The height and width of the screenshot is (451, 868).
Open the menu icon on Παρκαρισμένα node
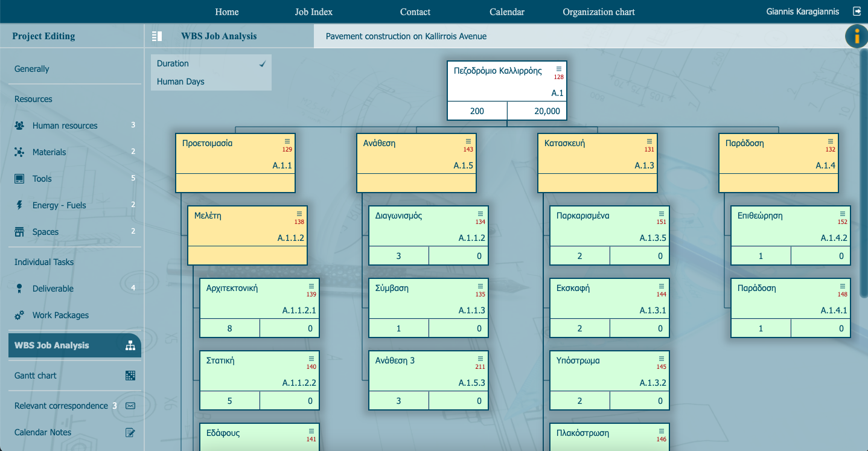click(662, 214)
